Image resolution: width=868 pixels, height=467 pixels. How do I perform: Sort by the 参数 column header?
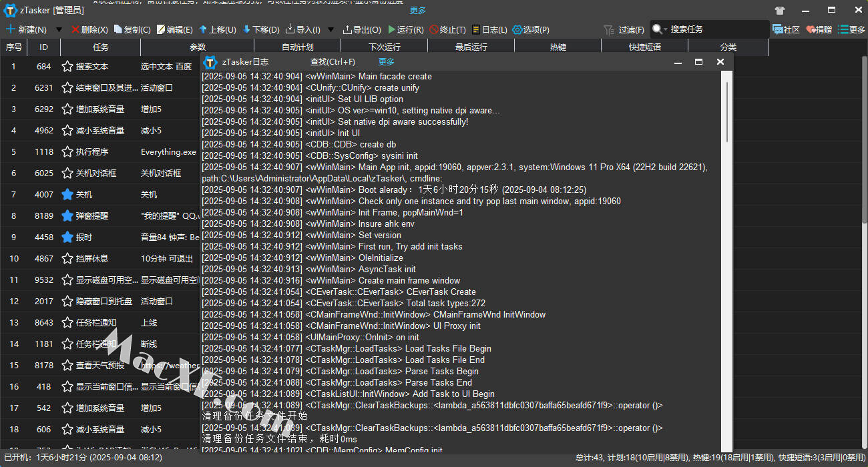pos(198,47)
